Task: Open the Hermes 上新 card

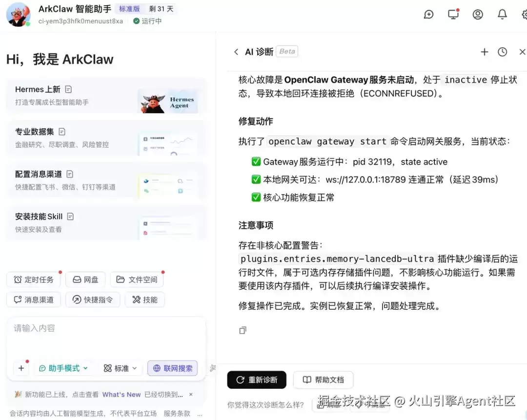Action: (x=106, y=96)
